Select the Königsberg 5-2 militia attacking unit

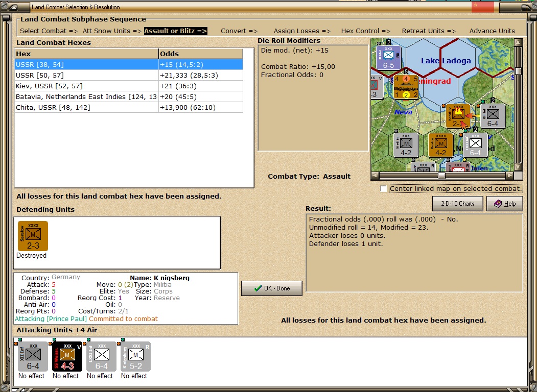click(135, 356)
